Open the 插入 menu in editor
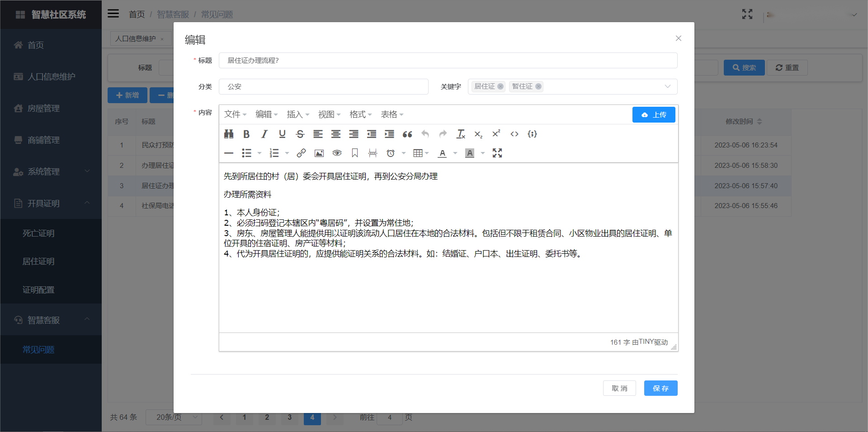868x432 pixels. coord(298,114)
